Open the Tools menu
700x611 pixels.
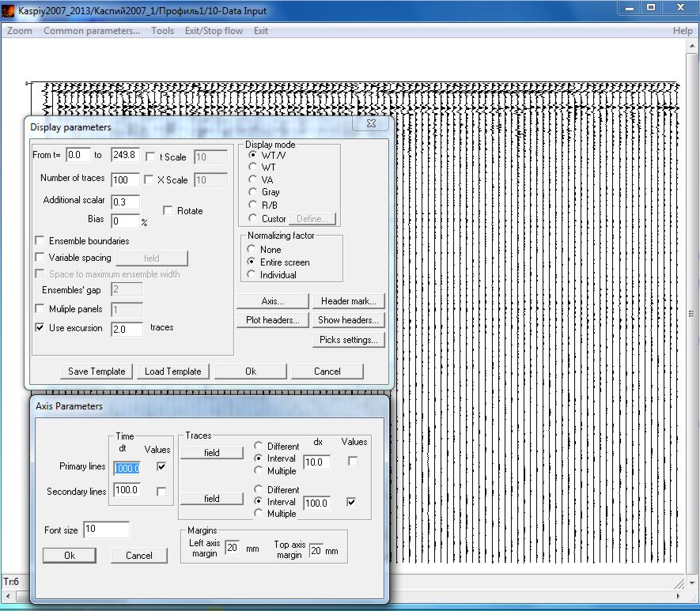[162, 31]
